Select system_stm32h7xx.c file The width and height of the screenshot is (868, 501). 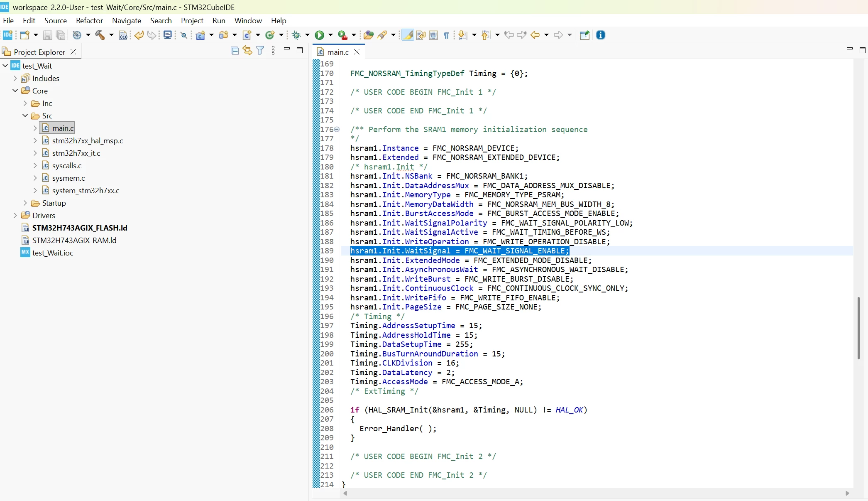pyautogui.click(x=86, y=191)
